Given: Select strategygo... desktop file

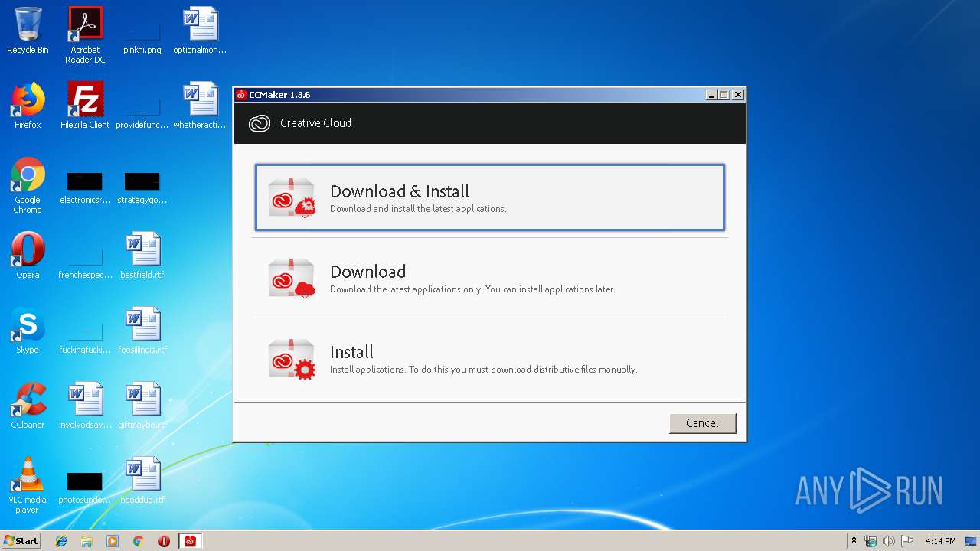Looking at the screenshot, I should tap(142, 188).
